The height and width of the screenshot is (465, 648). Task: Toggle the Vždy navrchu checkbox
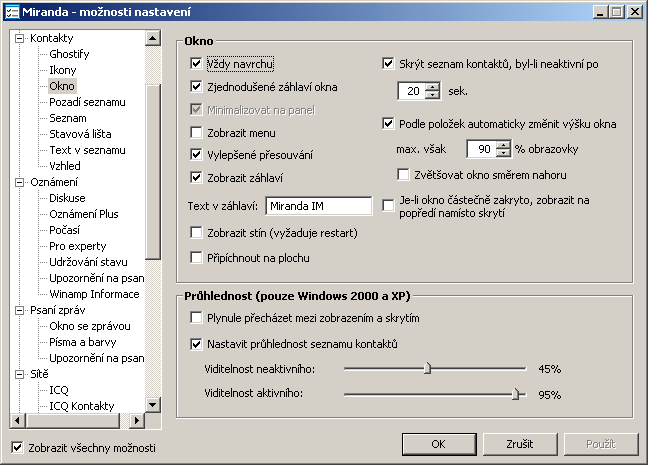coord(196,64)
